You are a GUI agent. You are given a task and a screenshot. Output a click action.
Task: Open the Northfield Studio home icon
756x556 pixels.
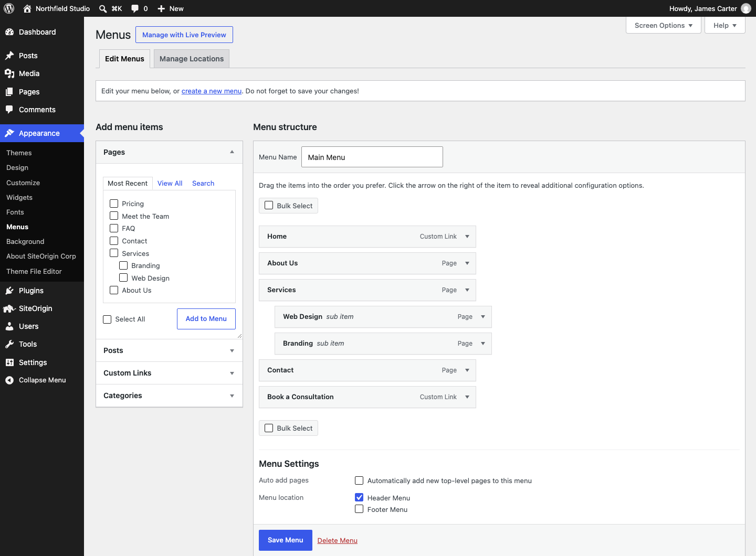[27, 8]
